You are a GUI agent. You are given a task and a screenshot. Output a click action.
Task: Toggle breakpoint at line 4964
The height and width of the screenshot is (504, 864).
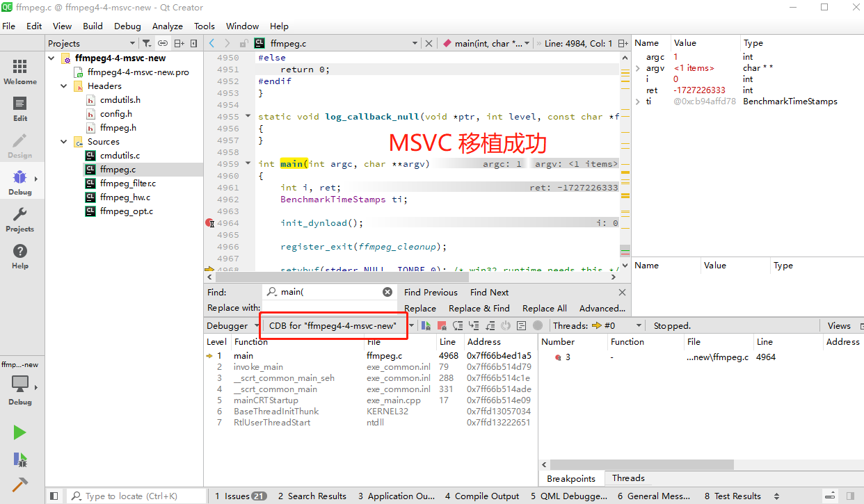[209, 223]
